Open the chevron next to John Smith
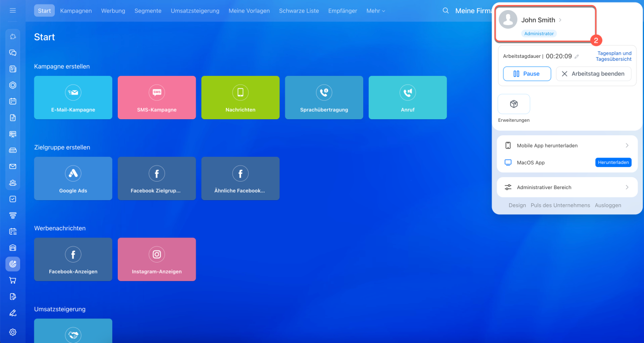The width and height of the screenshot is (644, 343). (560, 20)
